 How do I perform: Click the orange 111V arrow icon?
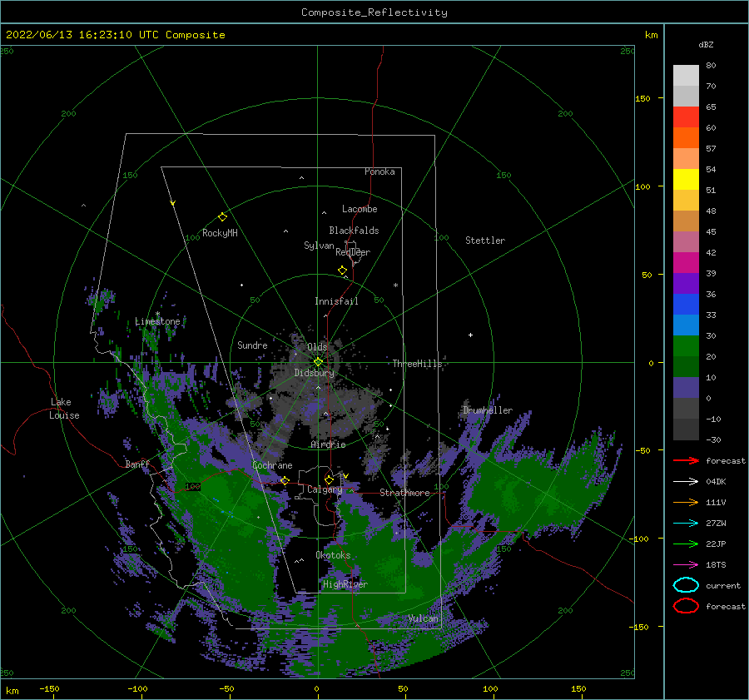click(x=686, y=502)
